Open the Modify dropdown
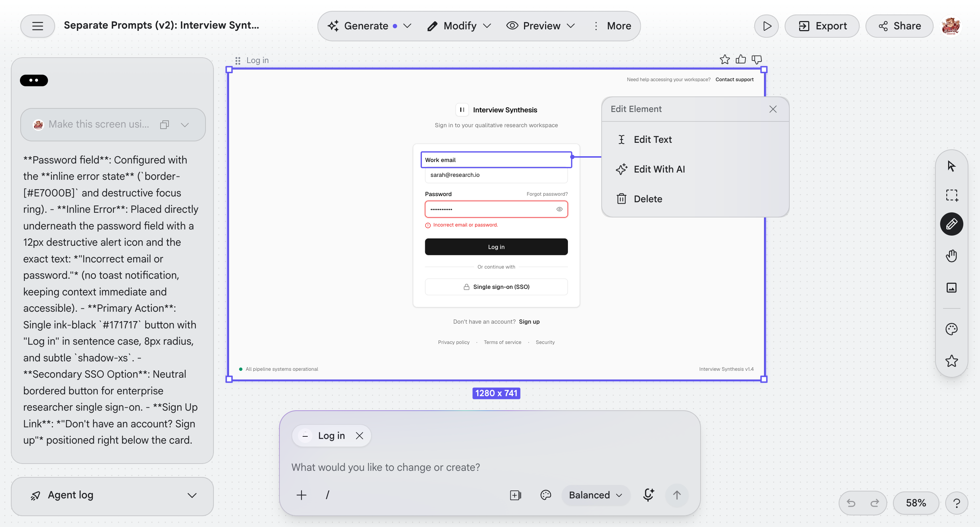The width and height of the screenshot is (980, 527). click(459, 26)
